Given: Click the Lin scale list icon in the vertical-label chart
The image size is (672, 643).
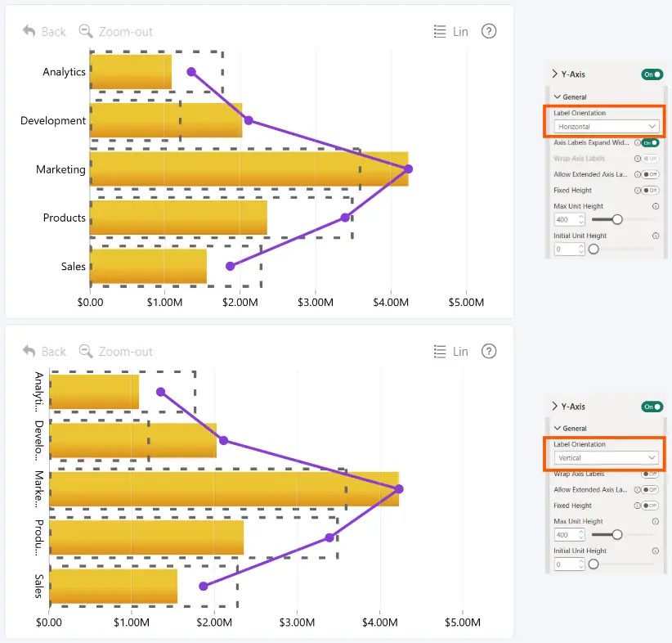Looking at the screenshot, I should 440,351.
